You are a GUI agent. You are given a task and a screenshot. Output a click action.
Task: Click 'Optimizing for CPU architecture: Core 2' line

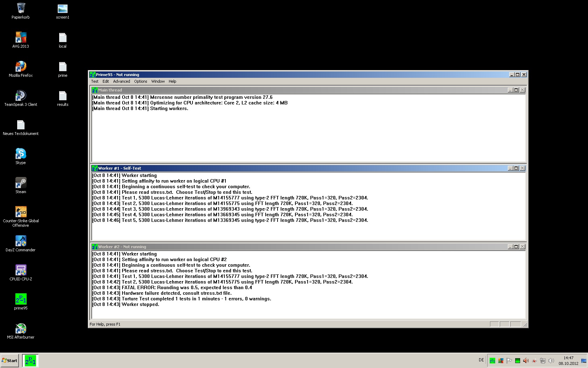190,103
